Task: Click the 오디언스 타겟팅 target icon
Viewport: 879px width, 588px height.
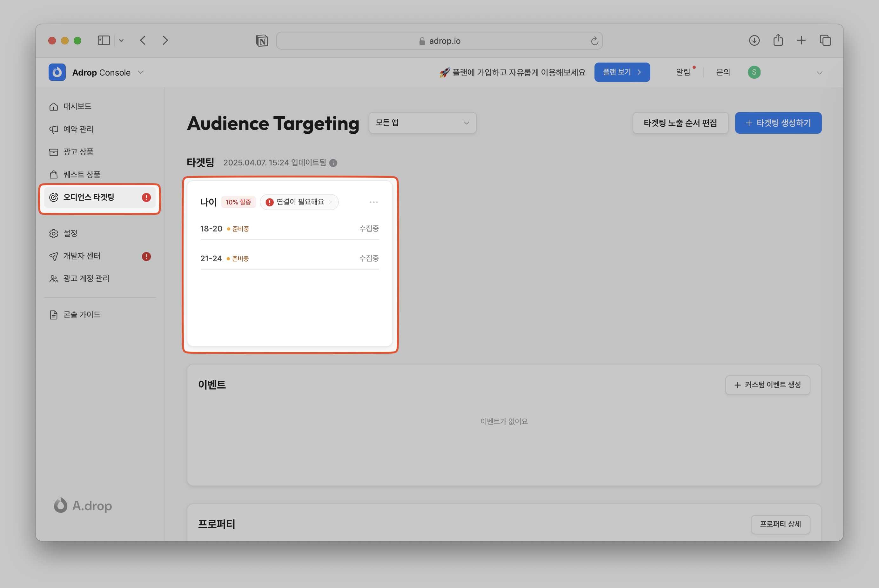Action: (x=54, y=197)
